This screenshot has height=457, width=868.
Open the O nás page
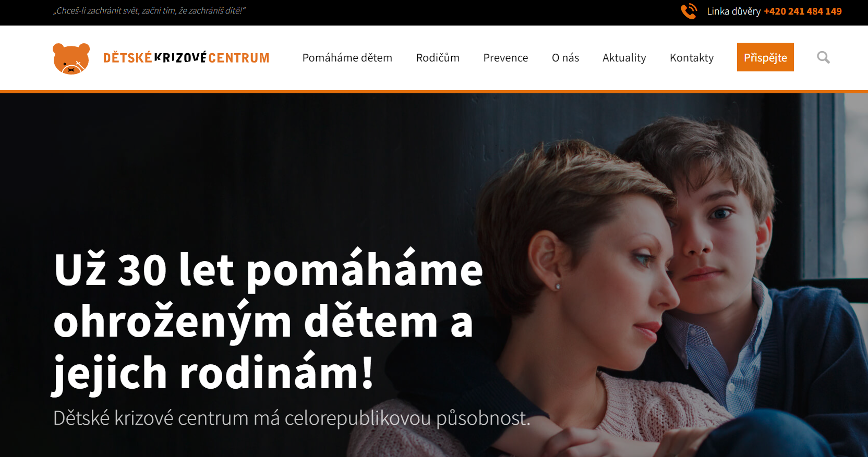point(565,57)
